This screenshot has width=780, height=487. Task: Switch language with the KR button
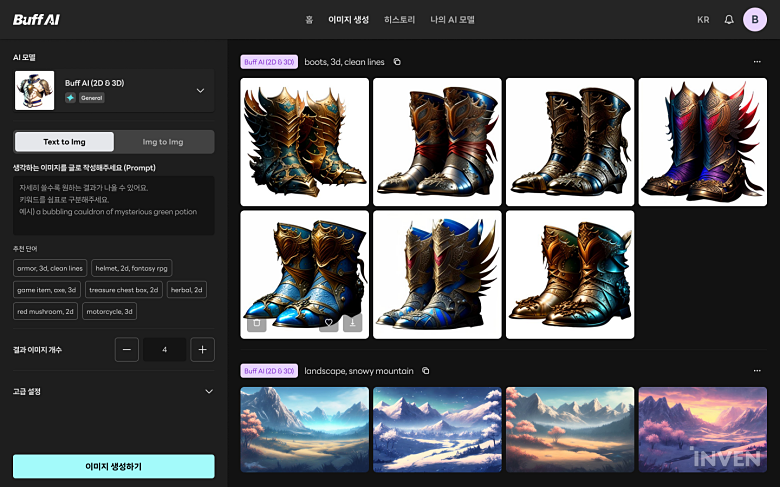pyautogui.click(x=703, y=19)
